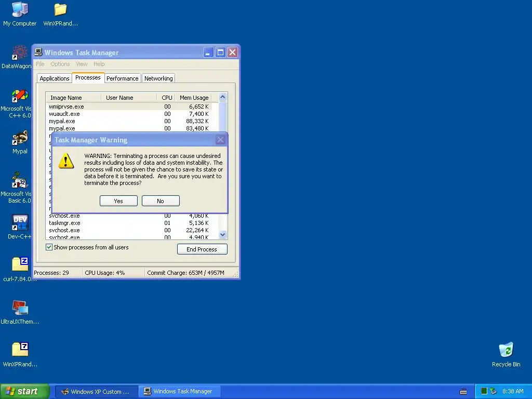Sort processes by Image Name column
532x399 pixels.
tap(74, 98)
